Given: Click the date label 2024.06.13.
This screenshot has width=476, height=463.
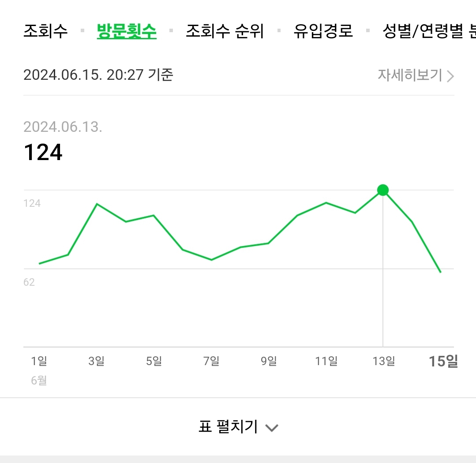Looking at the screenshot, I should pyautogui.click(x=64, y=127).
